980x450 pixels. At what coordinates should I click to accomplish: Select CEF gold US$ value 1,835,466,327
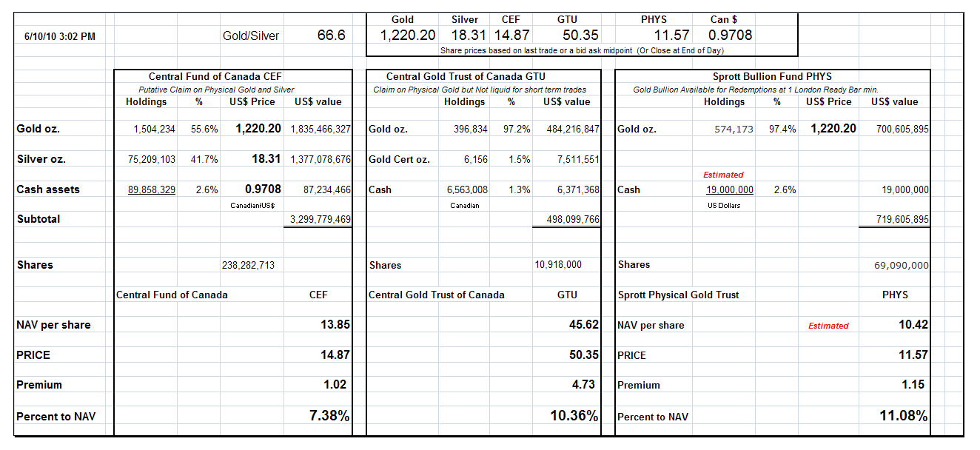[320, 129]
